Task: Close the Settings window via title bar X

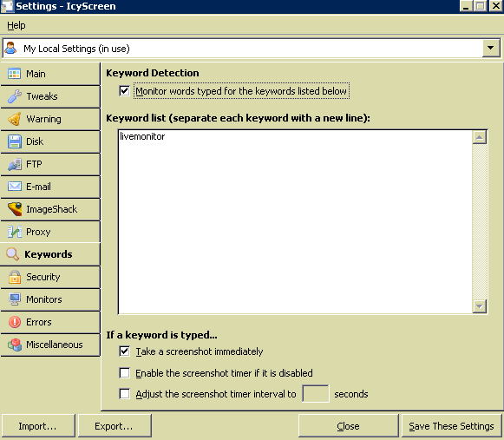Action: pyautogui.click(x=495, y=6)
